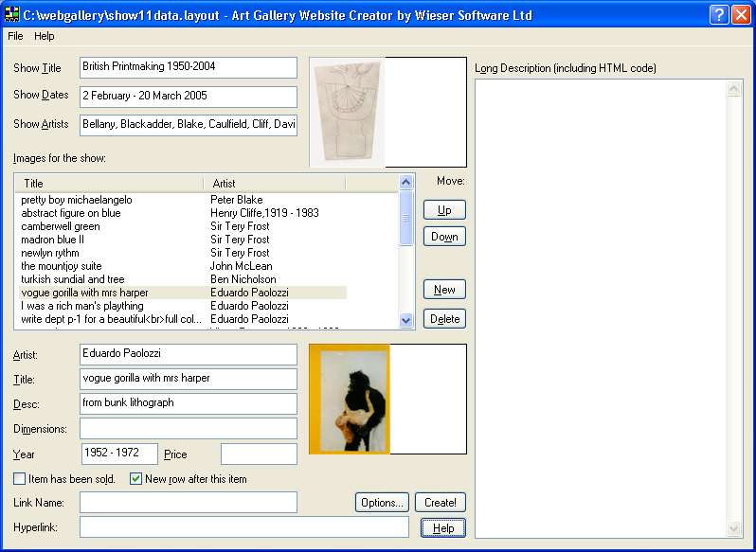
Task: Click the Long Description text area
Action: tap(600, 308)
